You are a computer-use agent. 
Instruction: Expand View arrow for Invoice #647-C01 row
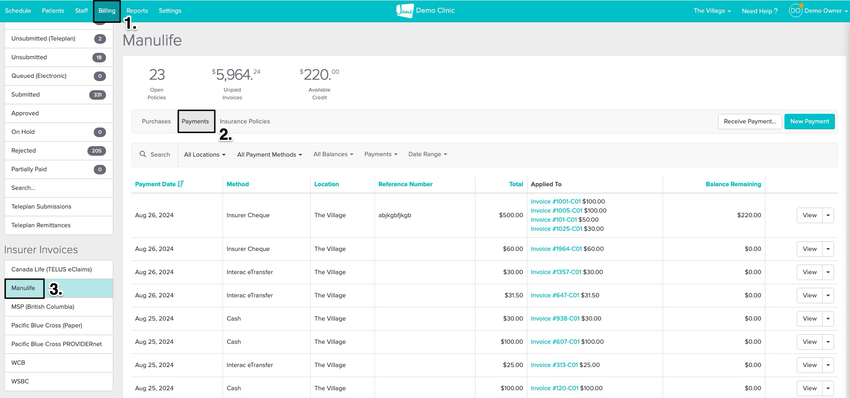pos(828,296)
